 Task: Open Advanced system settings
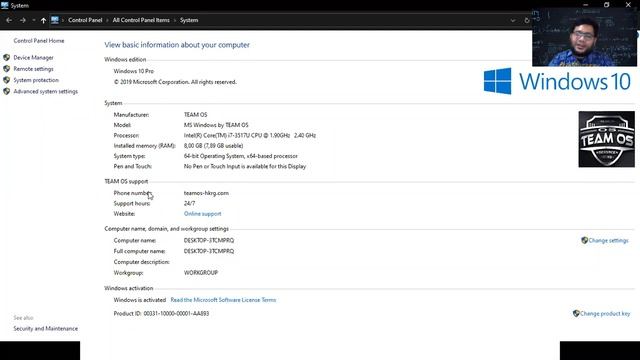45,91
